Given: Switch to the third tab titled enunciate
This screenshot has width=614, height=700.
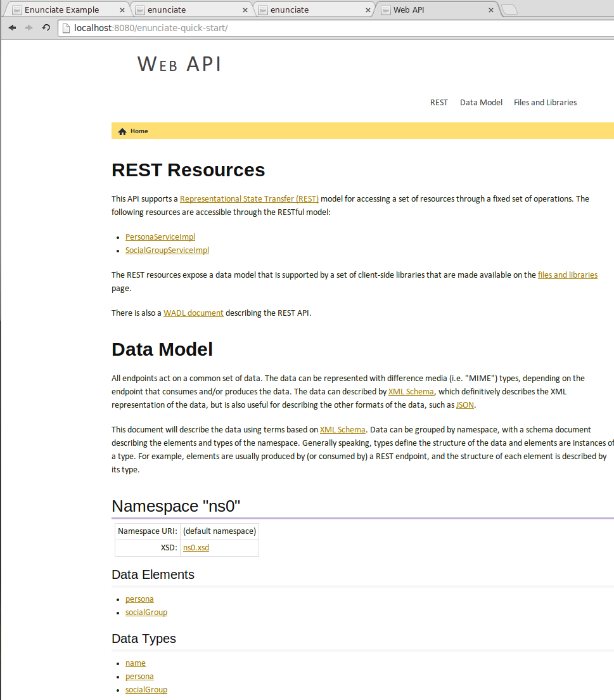Looking at the screenshot, I should (x=314, y=10).
